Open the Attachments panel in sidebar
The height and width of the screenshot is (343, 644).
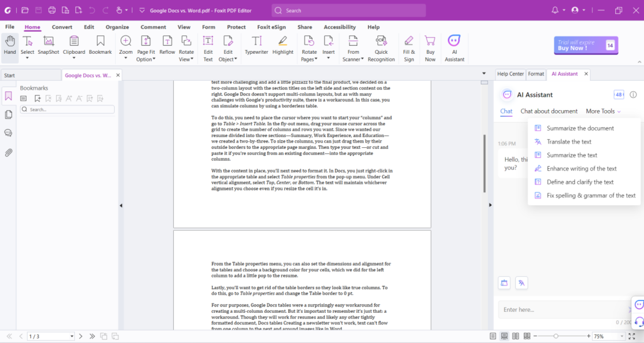pyautogui.click(x=8, y=153)
